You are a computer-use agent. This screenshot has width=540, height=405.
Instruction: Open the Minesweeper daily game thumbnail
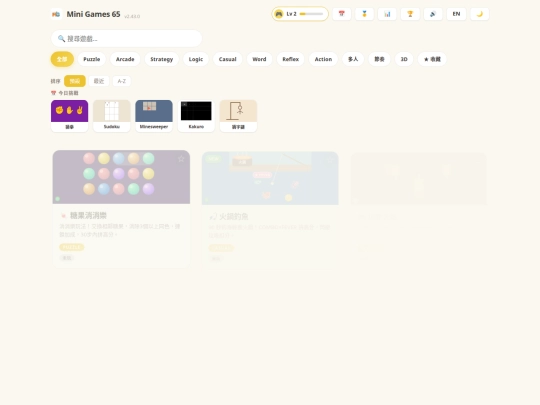154,116
